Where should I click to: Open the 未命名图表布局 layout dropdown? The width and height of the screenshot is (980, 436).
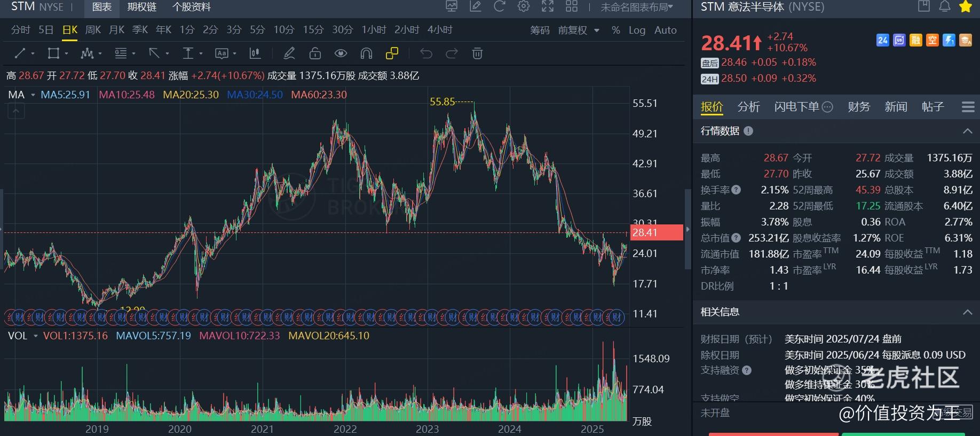pyautogui.click(x=636, y=7)
